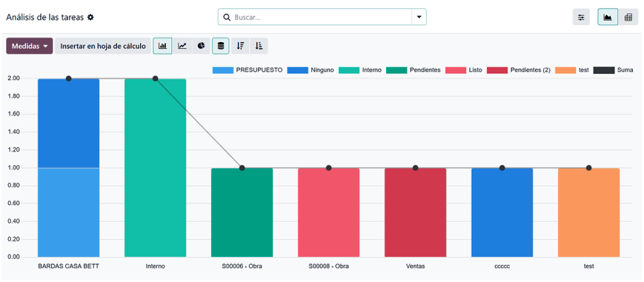Open the Medidas dropdown

click(30, 46)
